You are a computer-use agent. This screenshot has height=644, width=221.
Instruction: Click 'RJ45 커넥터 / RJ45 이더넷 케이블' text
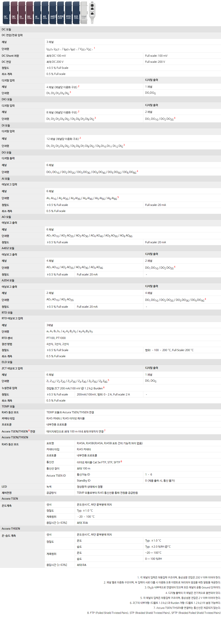pos(66,418)
